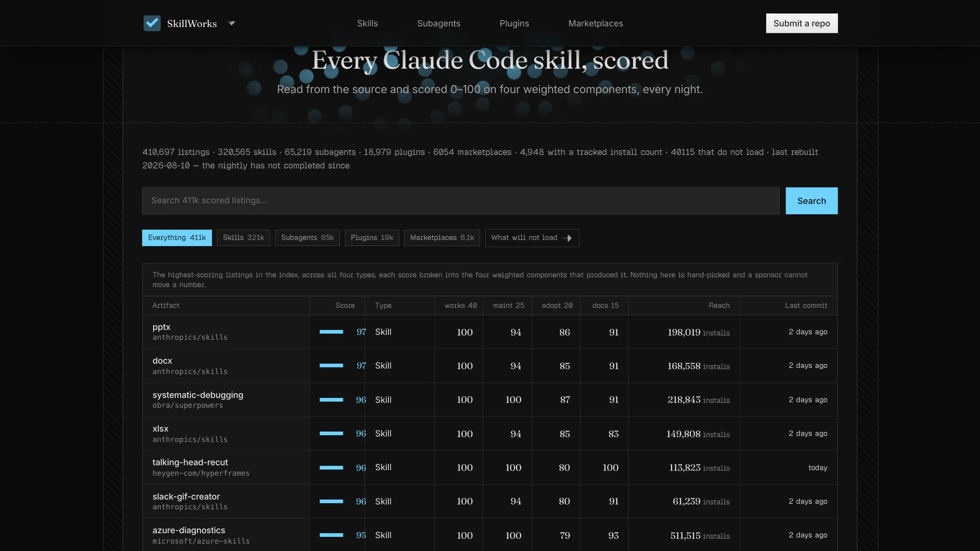Open the systematic-debugging skill listing
Viewport: 980px width, 551px height.
pyautogui.click(x=198, y=395)
